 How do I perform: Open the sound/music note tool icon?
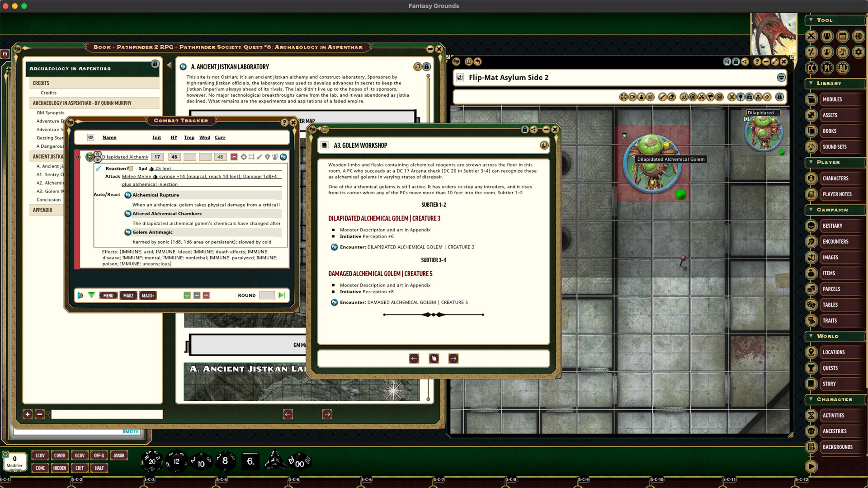pos(843,52)
